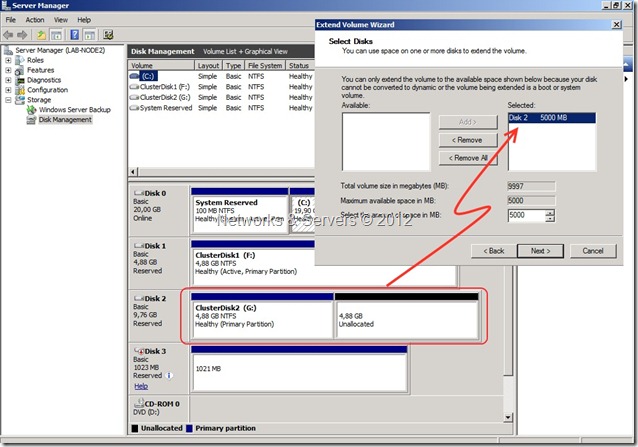Click the Available disks list box
Screen dimensions: 638x447
pos(386,142)
